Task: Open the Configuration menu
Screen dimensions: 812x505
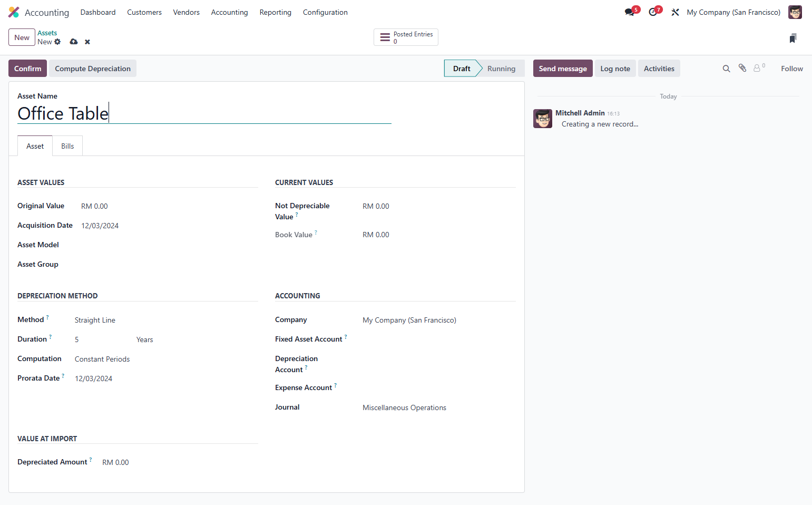Action: pos(325,12)
